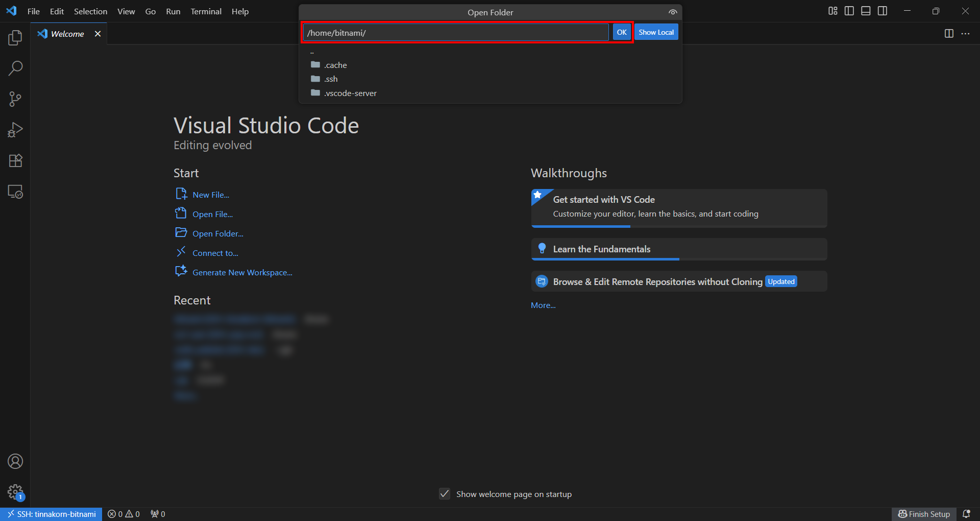This screenshot has height=521, width=980.
Task: Open the Manage gear icon
Action: [15, 492]
